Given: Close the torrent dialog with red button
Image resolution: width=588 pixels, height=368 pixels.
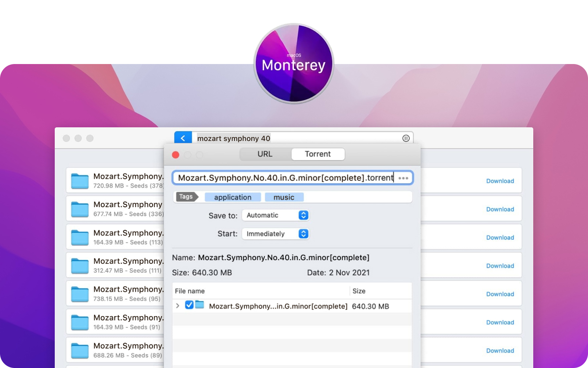Looking at the screenshot, I should point(176,155).
